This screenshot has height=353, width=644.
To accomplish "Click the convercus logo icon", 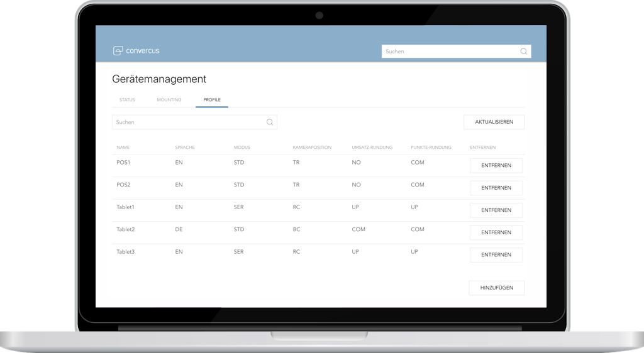I will [x=118, y=50].
